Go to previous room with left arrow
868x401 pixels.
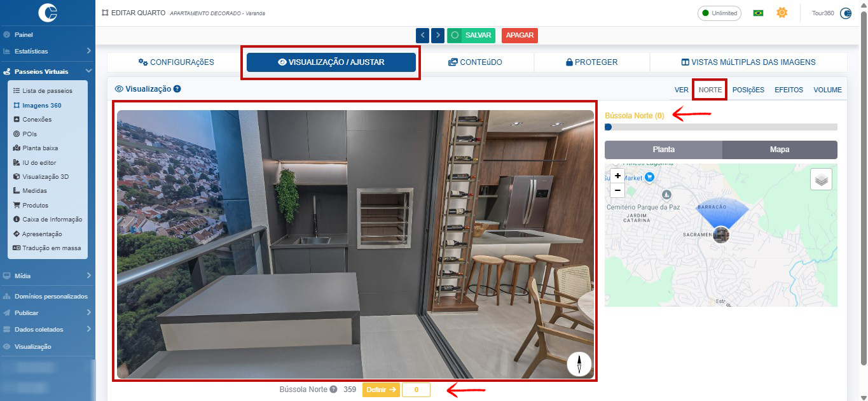[x=423, y=36]
